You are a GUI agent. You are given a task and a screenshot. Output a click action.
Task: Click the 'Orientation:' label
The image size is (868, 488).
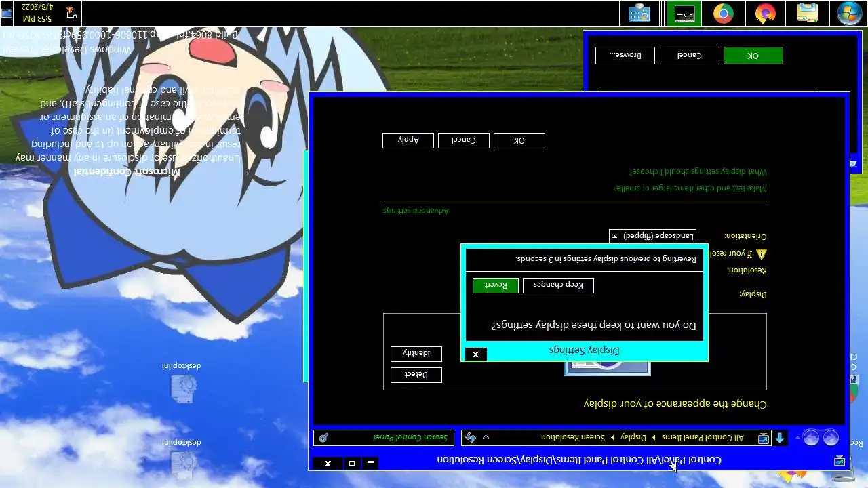point(745,236)
